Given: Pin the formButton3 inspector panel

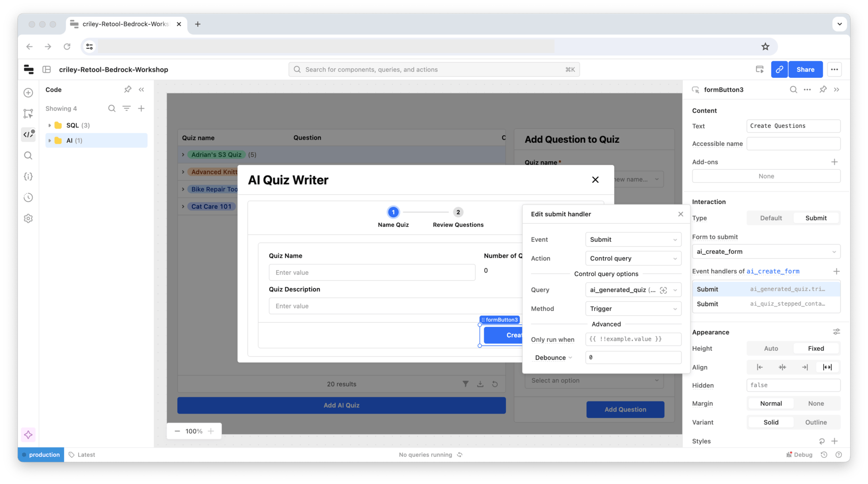Looking at the screenshot, I should coord(823,89).
